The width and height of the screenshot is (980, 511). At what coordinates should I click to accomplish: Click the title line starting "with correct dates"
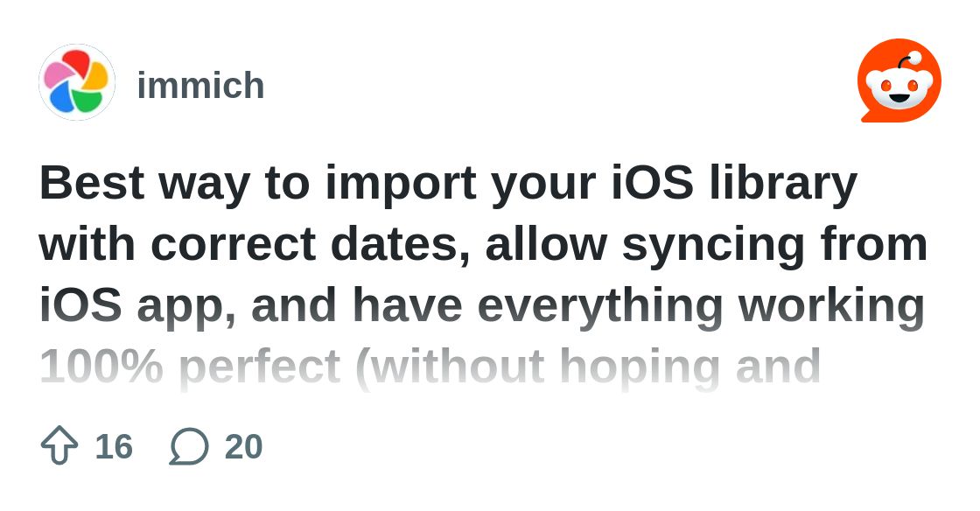[x=483, y=244]
